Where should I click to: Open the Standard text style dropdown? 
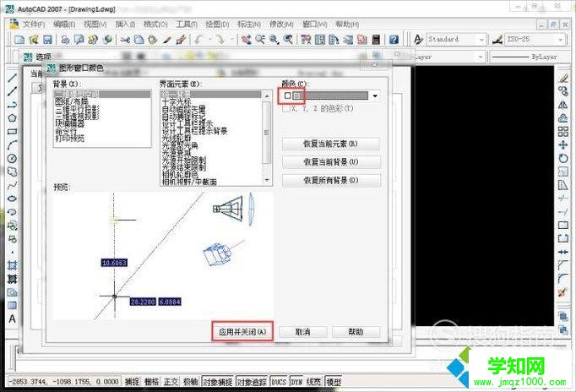click(x=481, y=40)
